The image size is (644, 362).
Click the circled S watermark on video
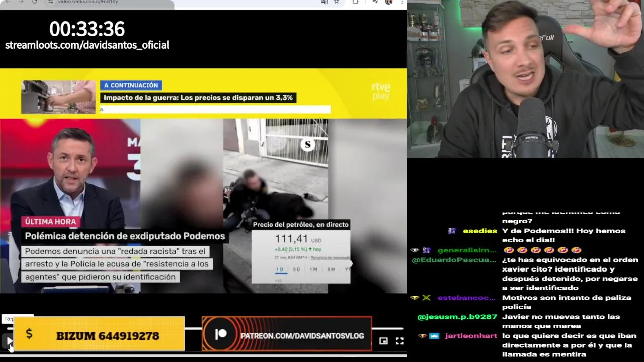(x=308, y=145)
